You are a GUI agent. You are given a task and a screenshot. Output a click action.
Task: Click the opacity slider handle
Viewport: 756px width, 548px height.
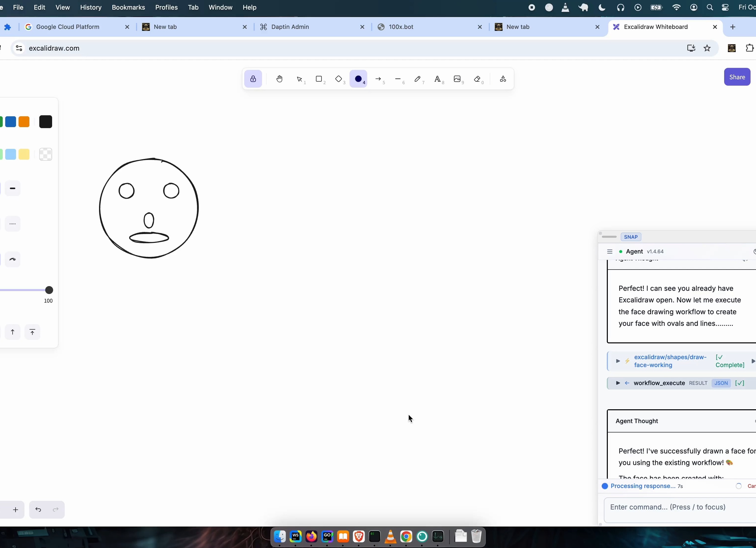tap(49, 290)
